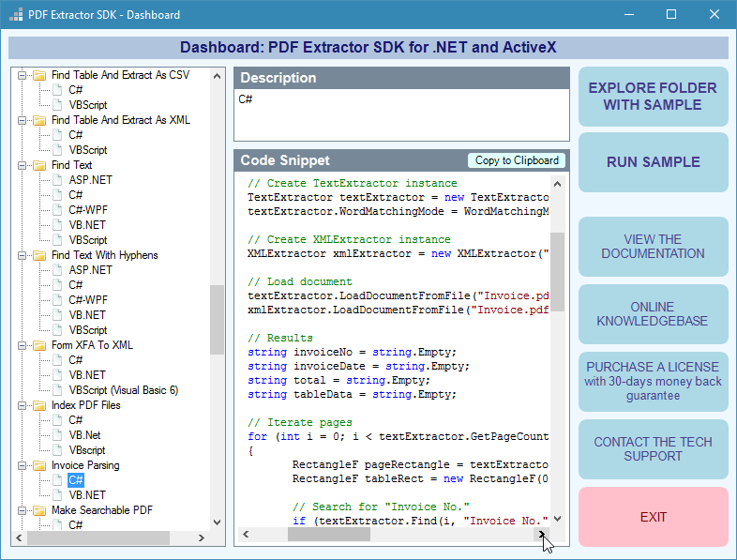Open the Online Knowledgebase
Viewport: 737px width, 560px height.
tap(653, 314)
